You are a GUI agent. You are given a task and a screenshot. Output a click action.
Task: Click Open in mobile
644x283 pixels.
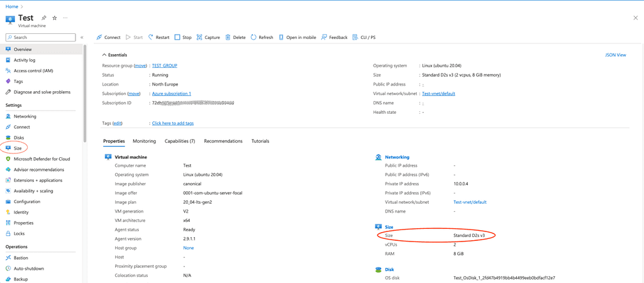pos(297,37)
